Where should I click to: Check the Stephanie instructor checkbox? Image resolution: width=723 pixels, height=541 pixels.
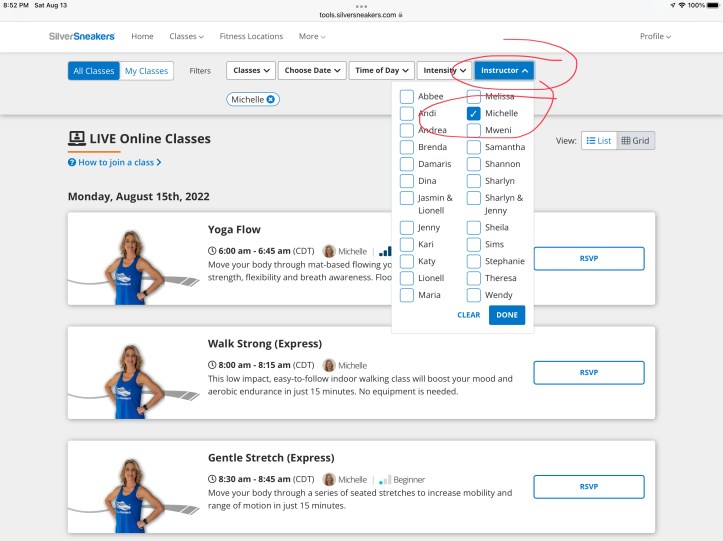click(x=474, y=261)
